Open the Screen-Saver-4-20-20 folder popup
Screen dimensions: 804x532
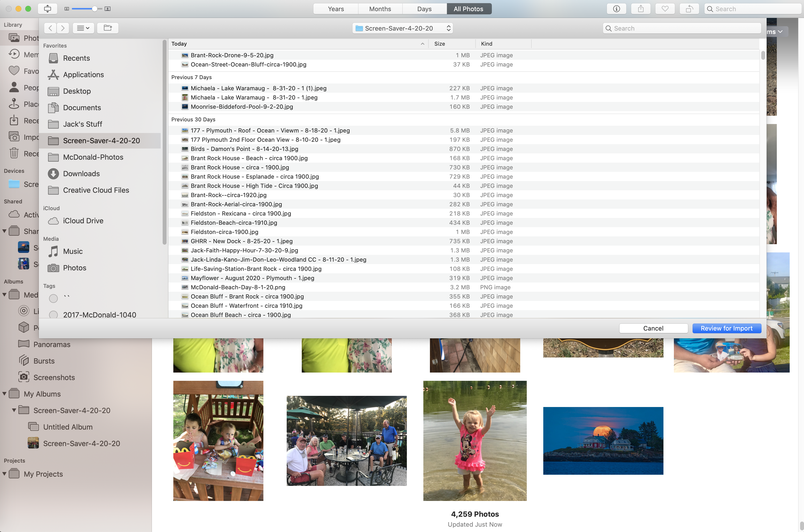tap(402, 28)
